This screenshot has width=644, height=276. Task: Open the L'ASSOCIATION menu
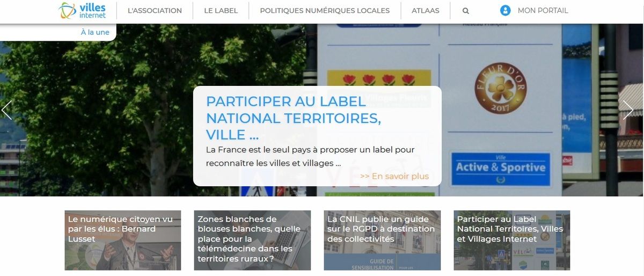point(155,11)
